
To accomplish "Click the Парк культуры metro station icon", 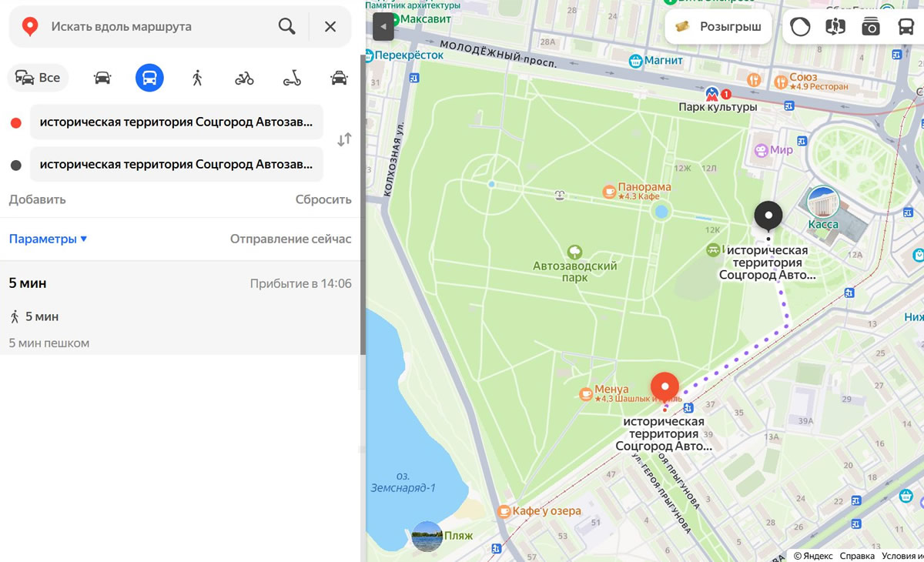I will click(x=713, y=94).
